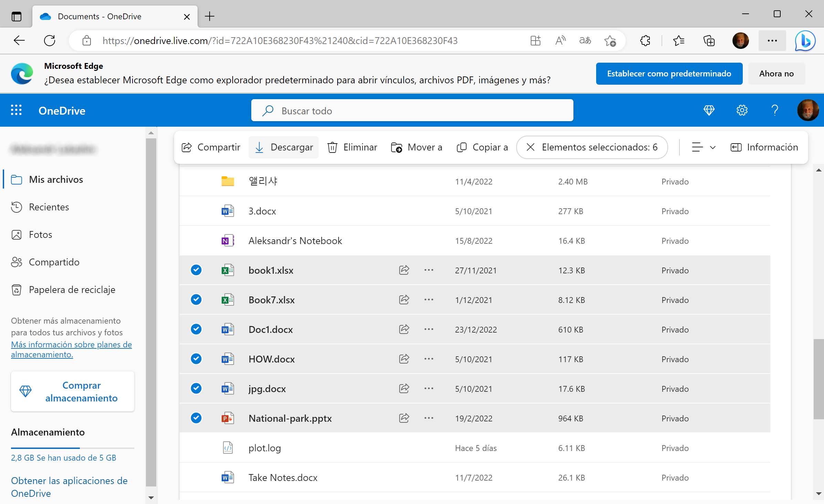
Task: Click the read aloud icon in address bar
Action: tap(560, 41)
